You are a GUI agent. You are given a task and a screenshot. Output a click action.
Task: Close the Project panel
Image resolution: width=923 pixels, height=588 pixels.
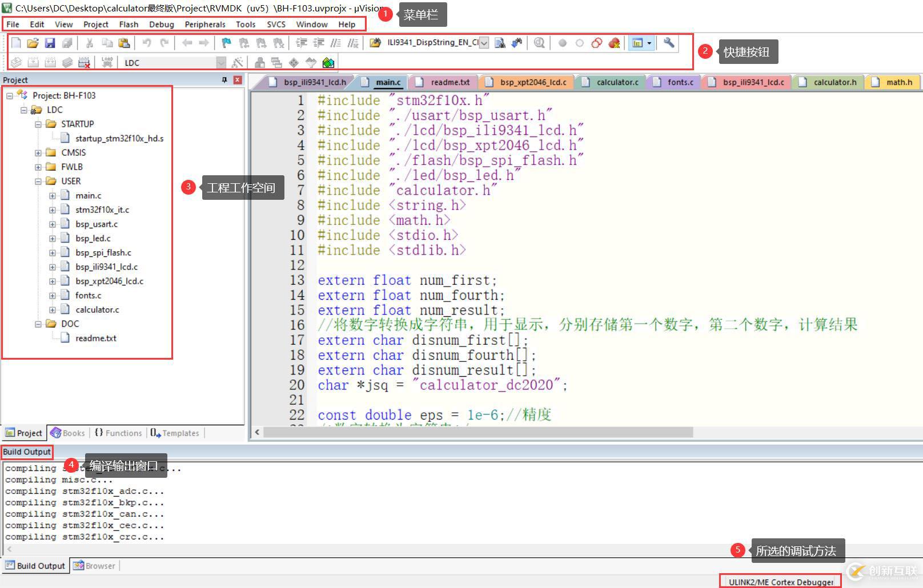238,80
